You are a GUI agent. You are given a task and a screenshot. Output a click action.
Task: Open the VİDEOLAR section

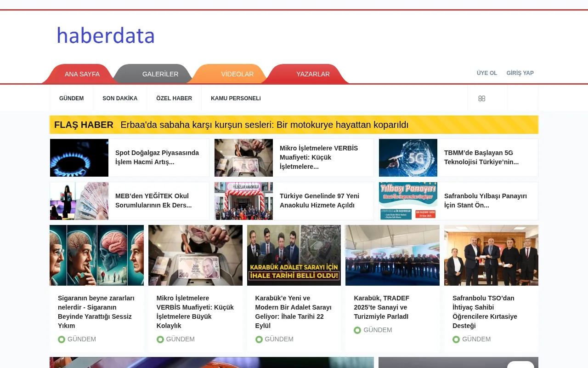(237, 74)
